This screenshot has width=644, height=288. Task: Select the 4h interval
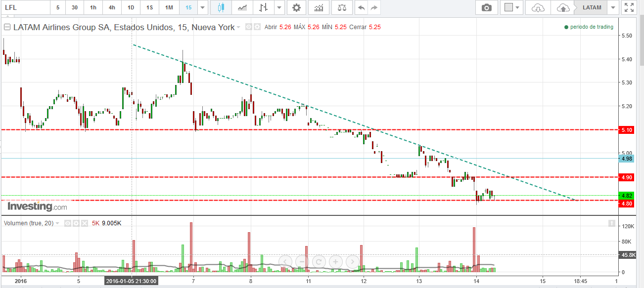(x=112, y=7)
